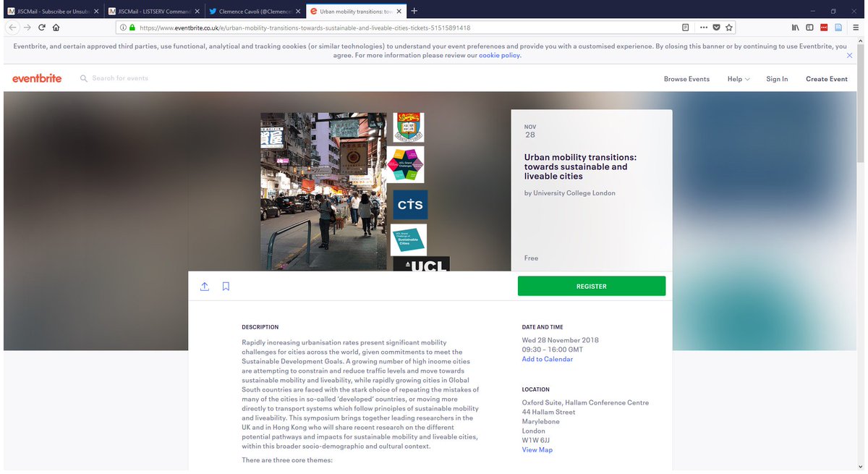This screenshot has width=868, height=474.
Task: Click the LOCATION heading
Action: click(x=536, y=389)
